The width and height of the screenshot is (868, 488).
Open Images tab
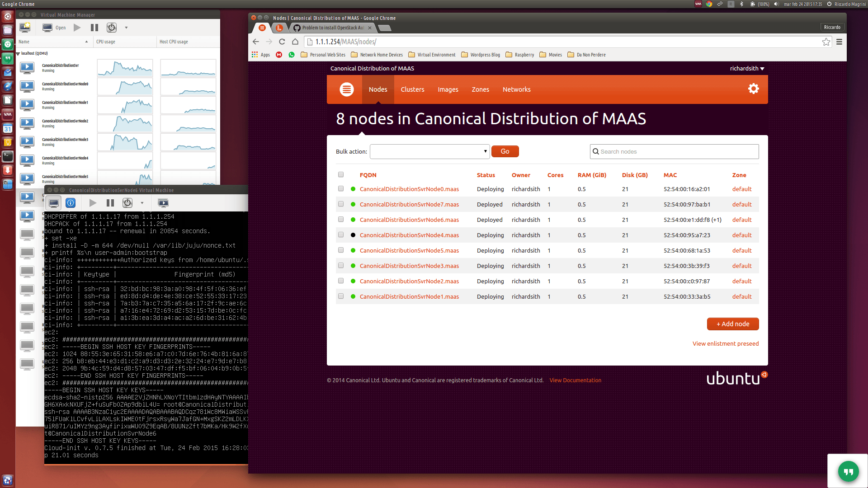pos(448,89)
